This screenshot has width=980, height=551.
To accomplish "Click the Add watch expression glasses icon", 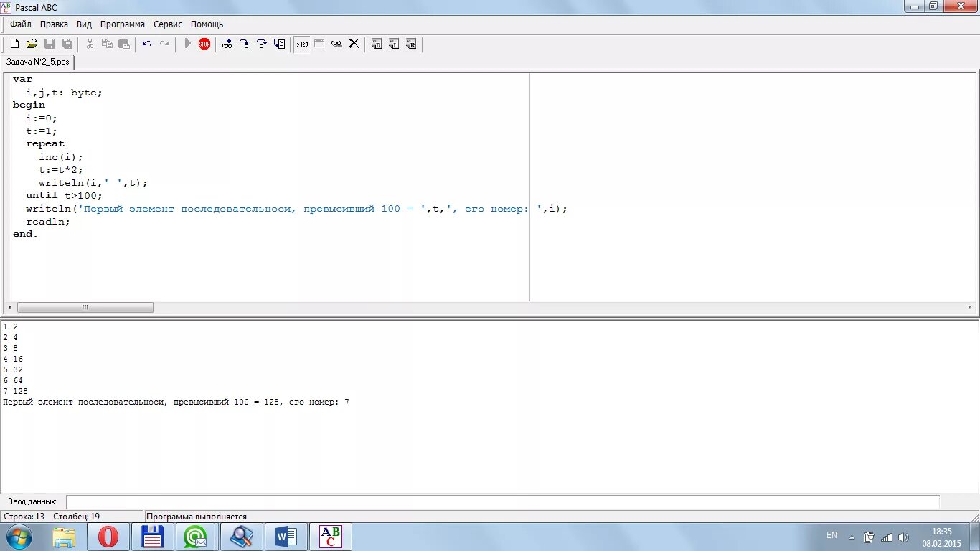I will (x=227, y=44).
